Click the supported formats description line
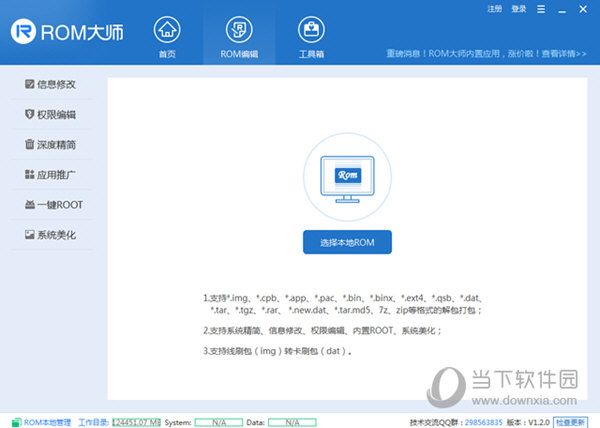 (x=343, y=304)
